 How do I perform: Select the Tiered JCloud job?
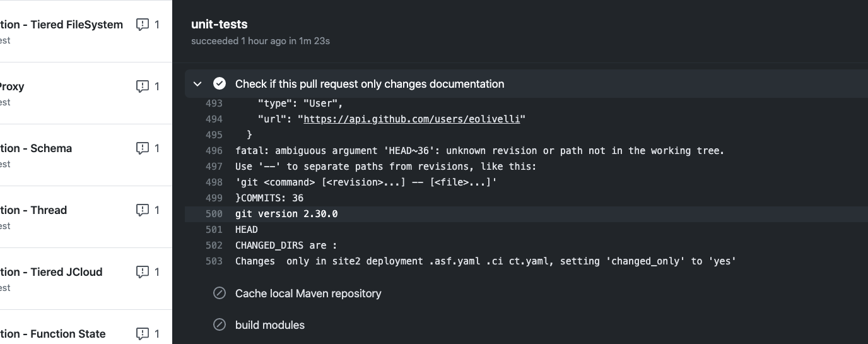(51, 272)
